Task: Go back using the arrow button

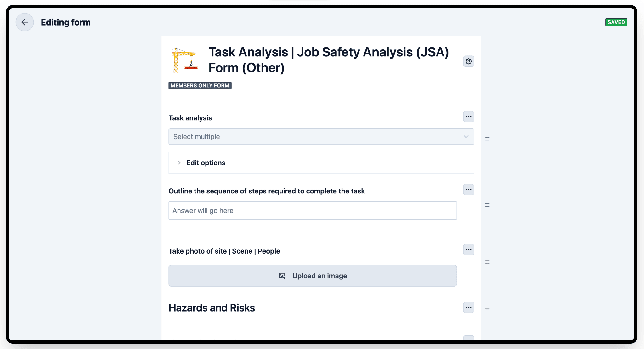Action: point(25,22)
